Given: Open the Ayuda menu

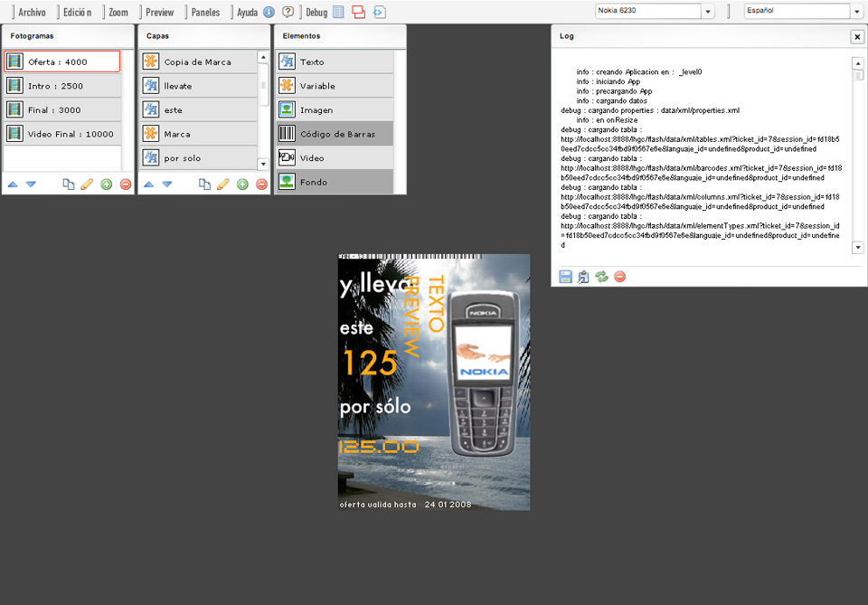Looking at the screenshot, I should click(247, 12).
